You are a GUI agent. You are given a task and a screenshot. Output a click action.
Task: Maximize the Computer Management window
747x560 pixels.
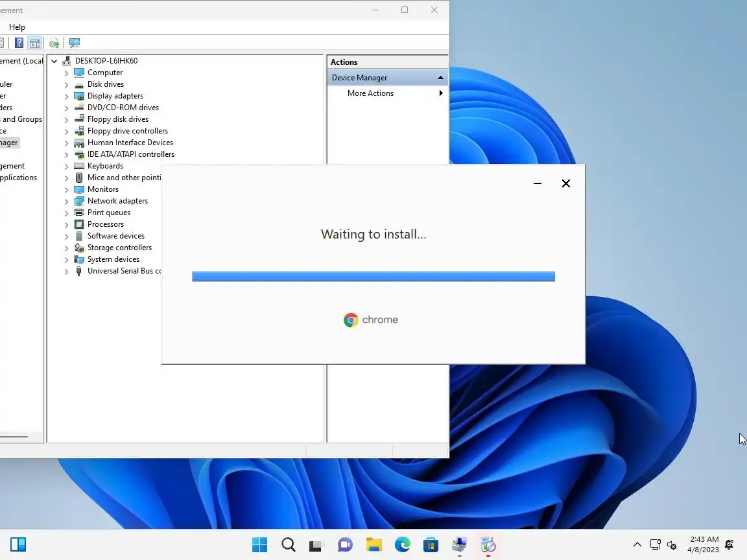tap(405, 10)
